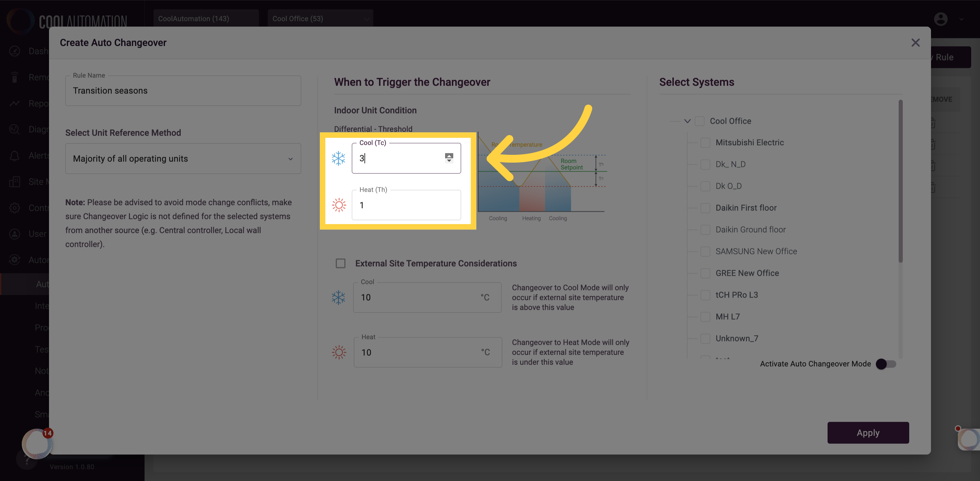980x481 pixels.
Task: Click the Room Setpoint diagram image
Action: click(x=542, y=177)
